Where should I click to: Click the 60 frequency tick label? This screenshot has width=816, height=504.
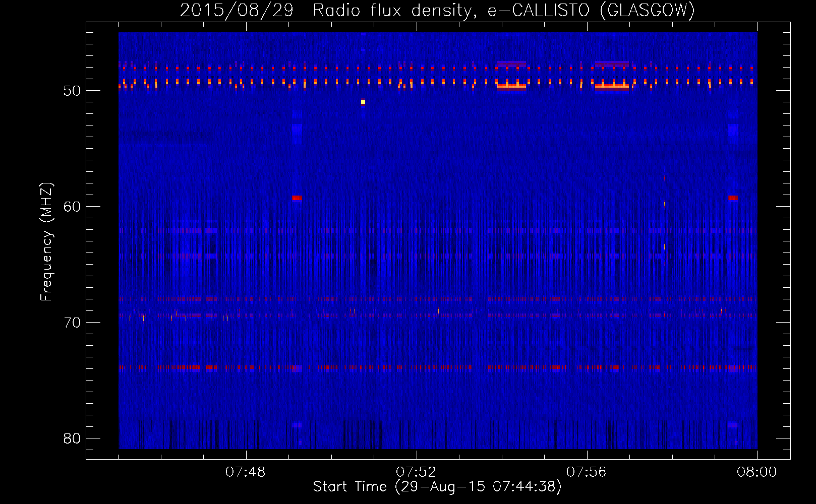72,207
